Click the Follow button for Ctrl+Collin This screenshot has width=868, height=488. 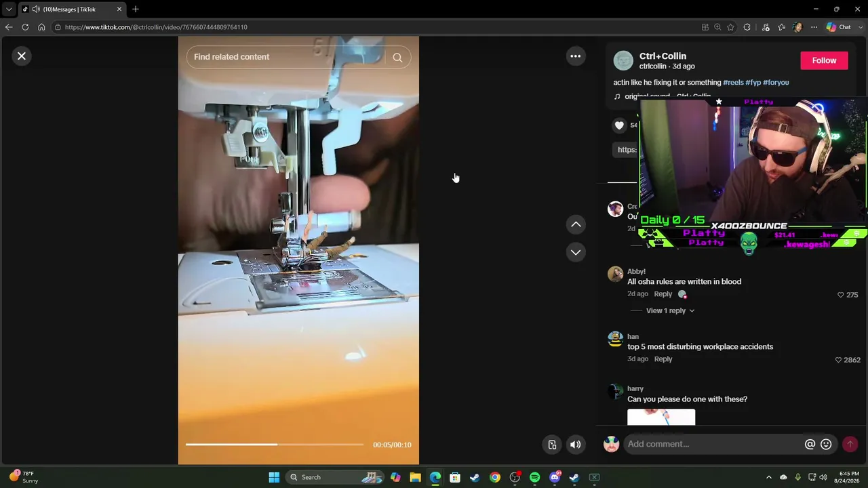pyautogui.click(x=824, y=60)
